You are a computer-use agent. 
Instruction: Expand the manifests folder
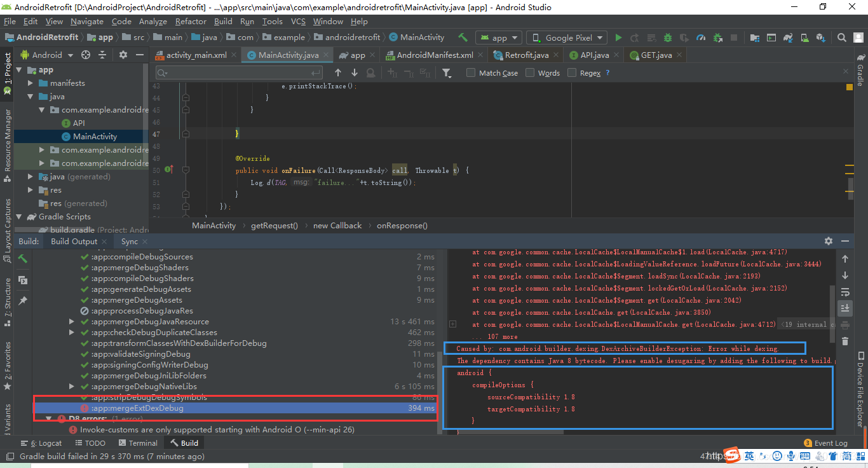point(31,83)
